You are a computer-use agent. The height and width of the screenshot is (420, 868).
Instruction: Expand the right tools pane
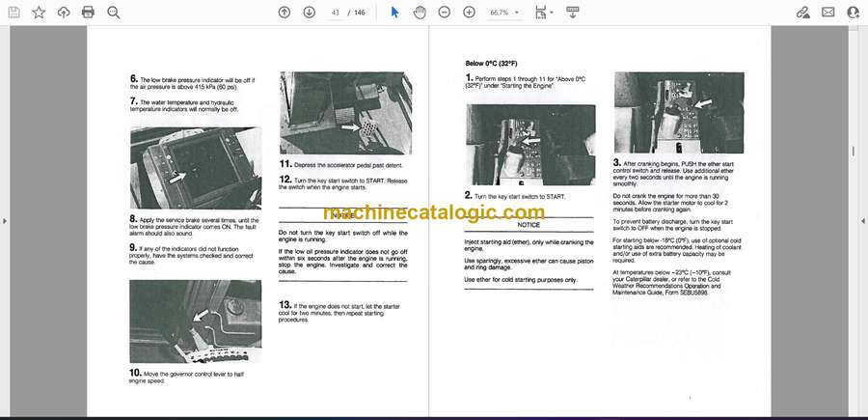pyautogui.click(x=863, y=221)
